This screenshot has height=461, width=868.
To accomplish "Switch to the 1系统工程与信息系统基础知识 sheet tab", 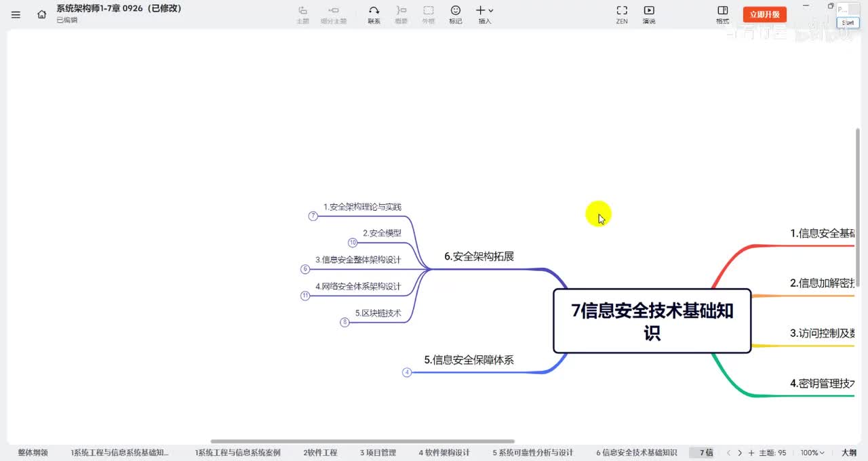I will coord(119,453).
